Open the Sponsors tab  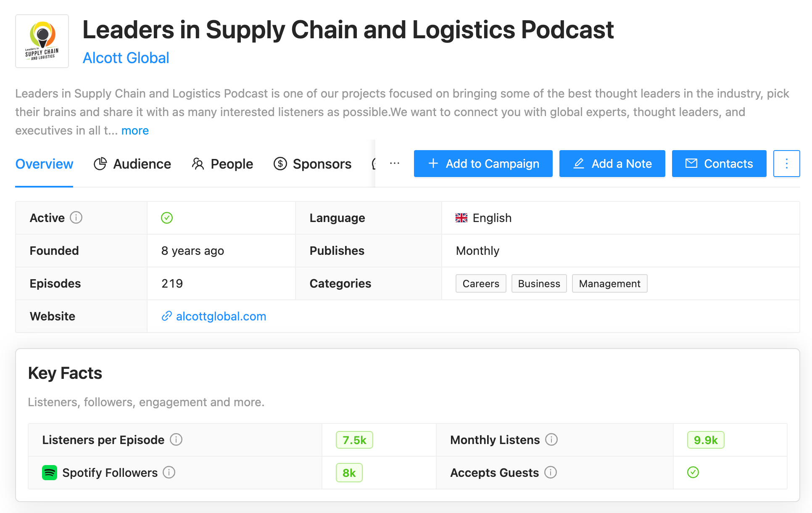pos(322,164)
